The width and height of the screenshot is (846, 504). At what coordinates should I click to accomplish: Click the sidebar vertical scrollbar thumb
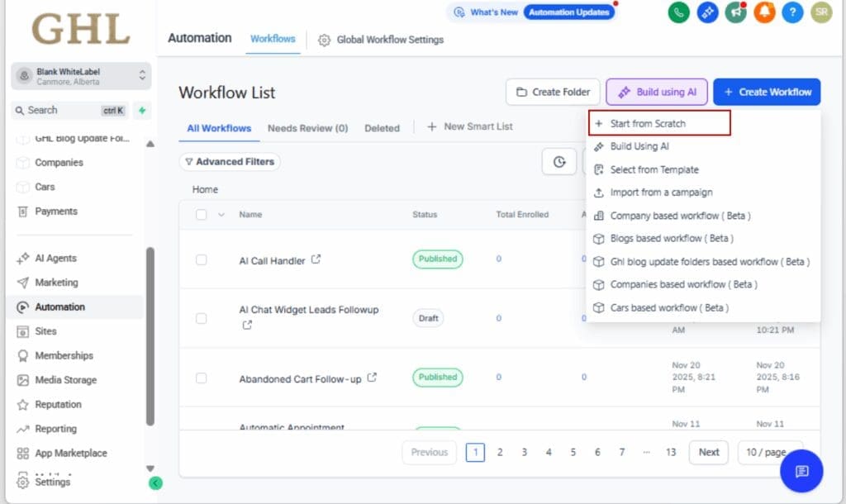pos(150,336)
